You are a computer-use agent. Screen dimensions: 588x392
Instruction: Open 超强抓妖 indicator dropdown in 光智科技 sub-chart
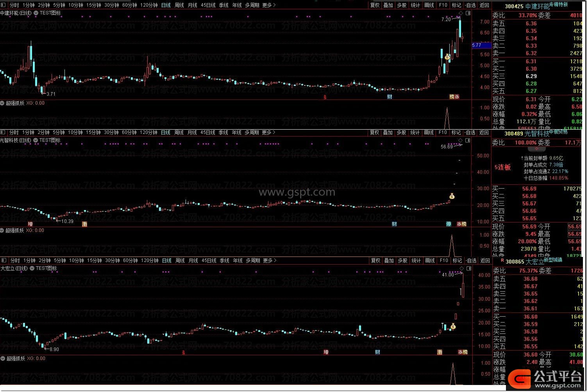point(2,230)
